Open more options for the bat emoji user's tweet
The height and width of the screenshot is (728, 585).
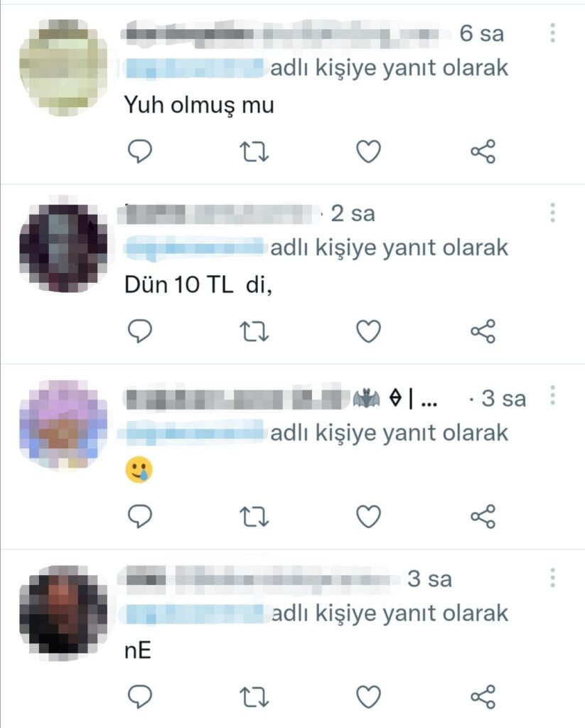552,395
